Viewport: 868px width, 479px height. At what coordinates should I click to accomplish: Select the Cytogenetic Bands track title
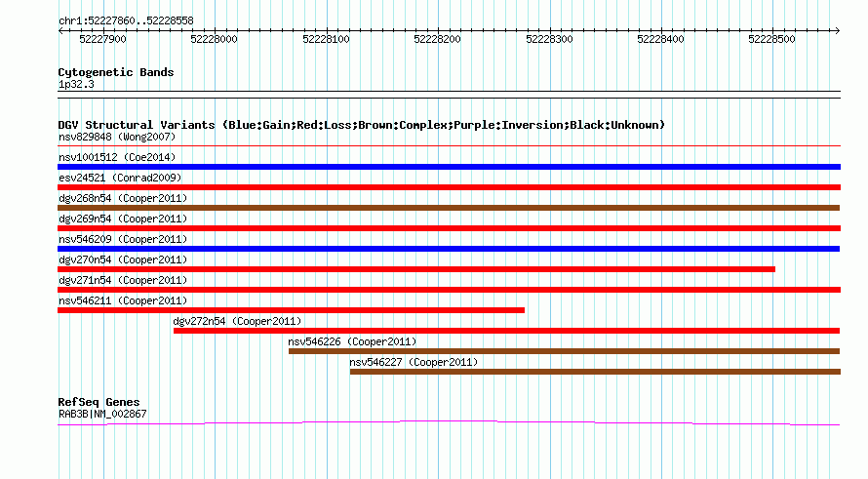tap(116, 72)
